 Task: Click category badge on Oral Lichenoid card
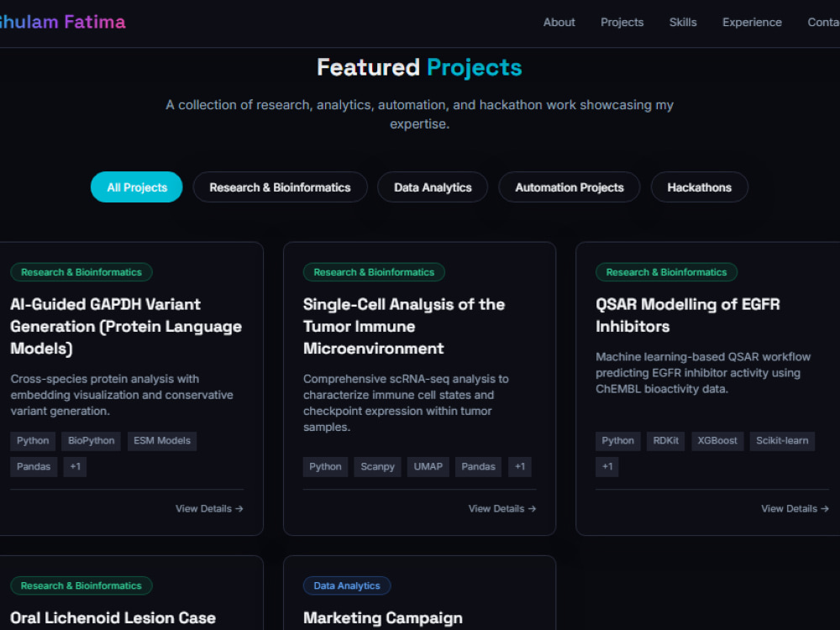click(81, 585)
